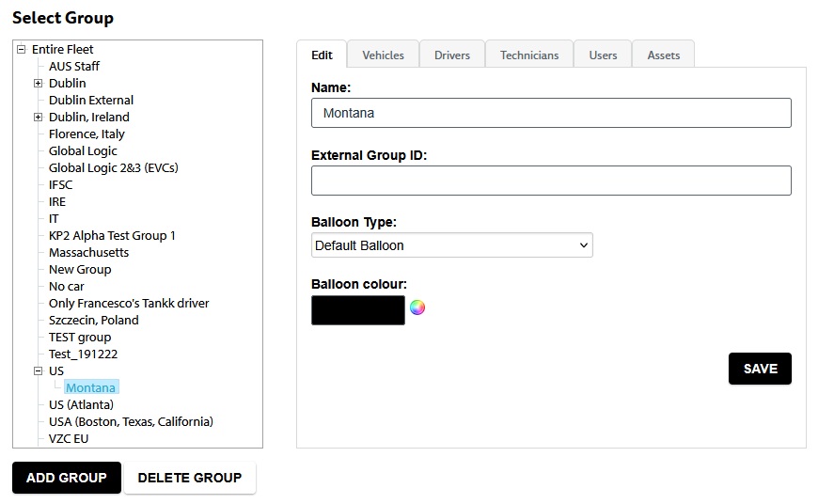This screenshot has width=834, height=504.
Task: Select the Florence, Italy group
Action: click(87, 134)
